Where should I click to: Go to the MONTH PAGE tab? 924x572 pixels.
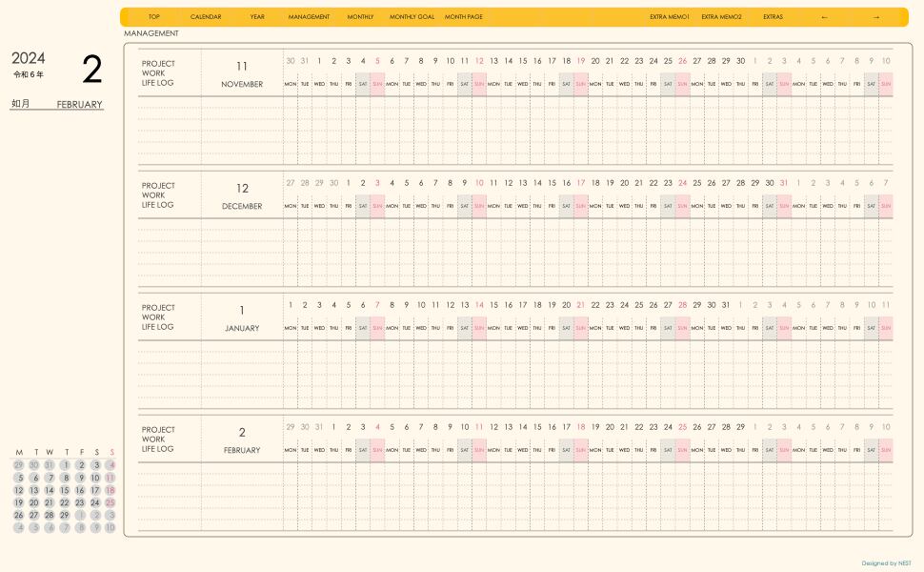[x=463, y=17]
